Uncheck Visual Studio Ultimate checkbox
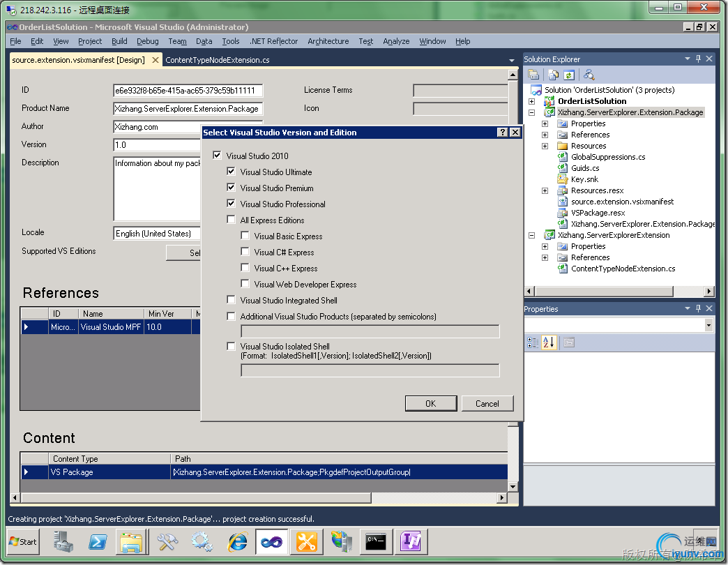 tap(232, 172)
